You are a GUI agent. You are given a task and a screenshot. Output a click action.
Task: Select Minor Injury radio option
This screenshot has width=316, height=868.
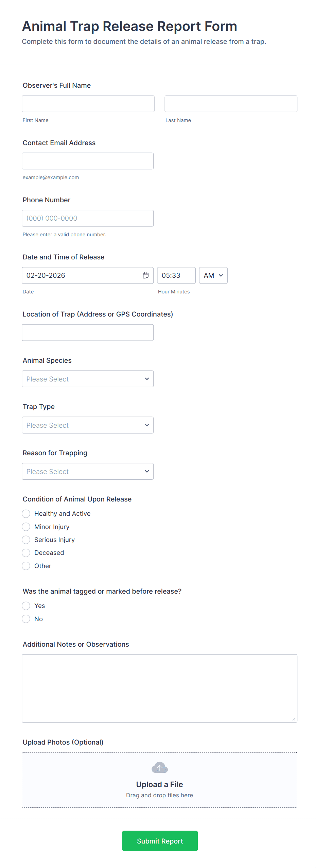26,527
